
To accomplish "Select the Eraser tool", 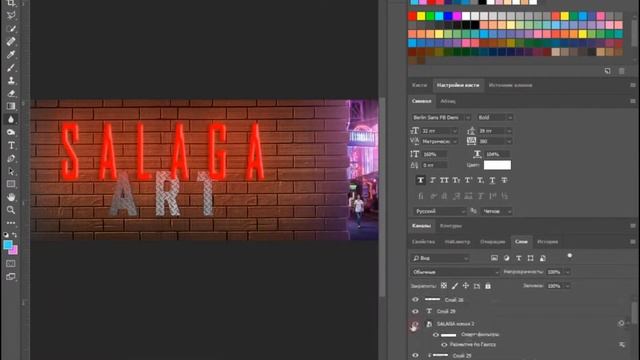I will point(11,93).
